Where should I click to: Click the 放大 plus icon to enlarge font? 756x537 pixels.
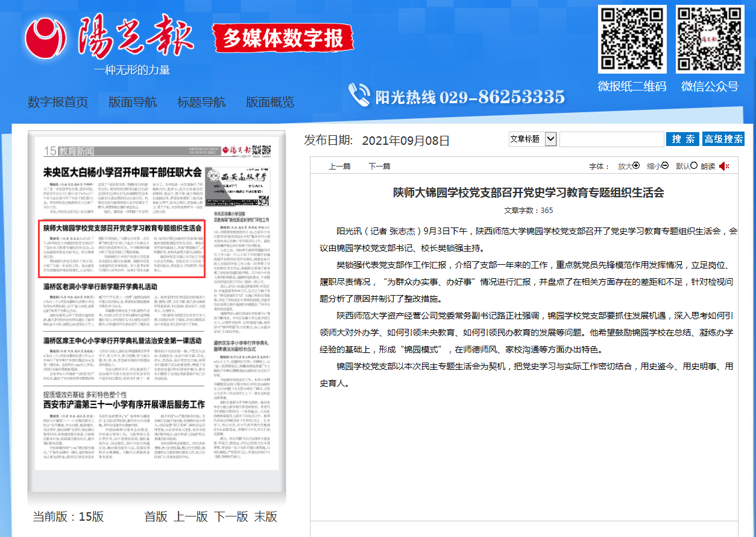636,166
